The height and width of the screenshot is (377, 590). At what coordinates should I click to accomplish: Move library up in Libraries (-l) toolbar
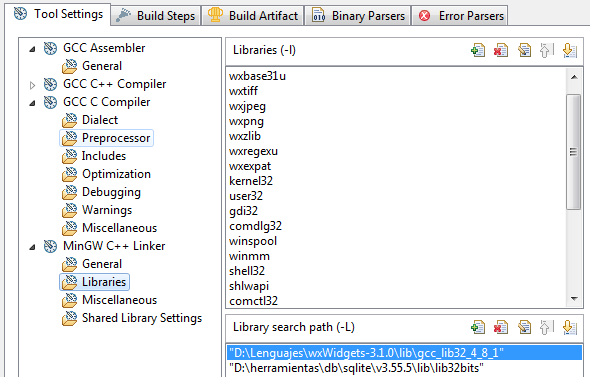tap(546, 50)
